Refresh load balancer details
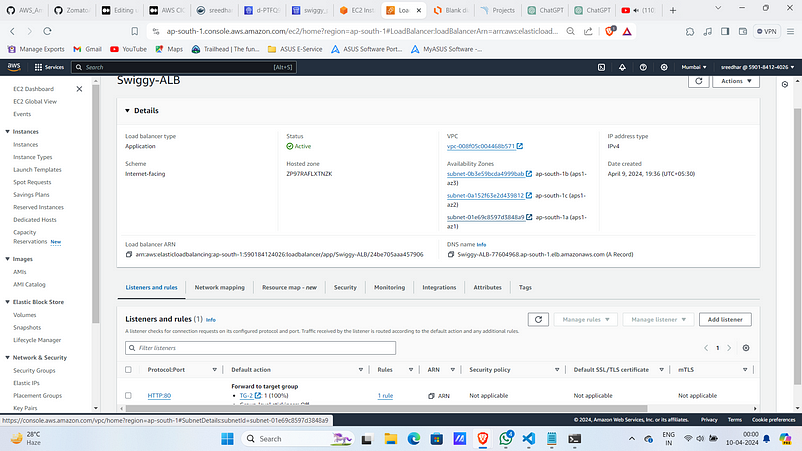802x451 pixels. point(699,81)
